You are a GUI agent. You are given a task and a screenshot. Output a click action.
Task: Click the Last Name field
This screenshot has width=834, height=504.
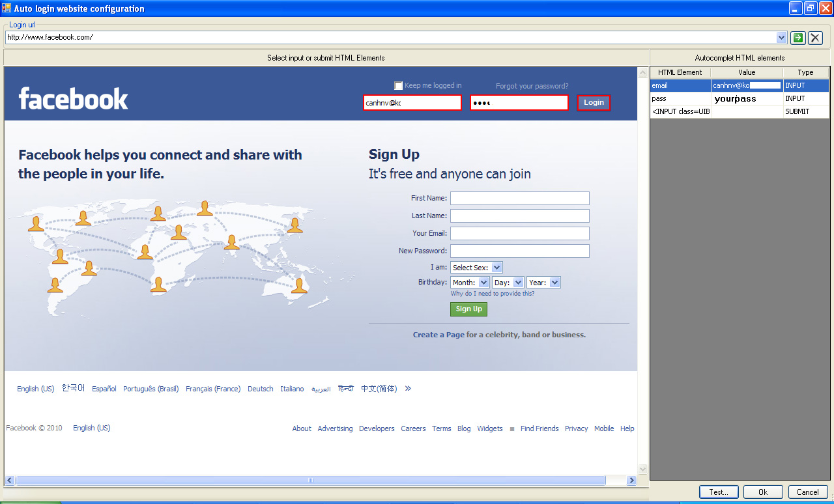520,216
